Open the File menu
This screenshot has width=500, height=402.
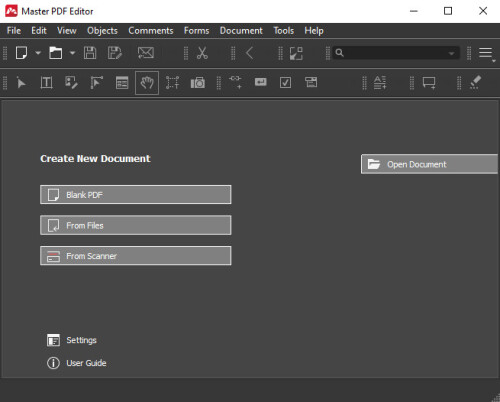pos(14,31)
